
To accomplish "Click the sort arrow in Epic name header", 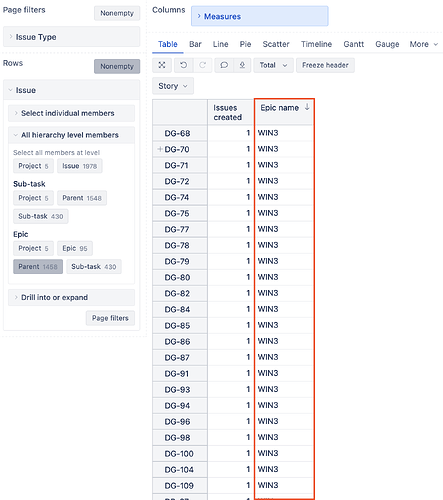I will click(x=307, y=107).
